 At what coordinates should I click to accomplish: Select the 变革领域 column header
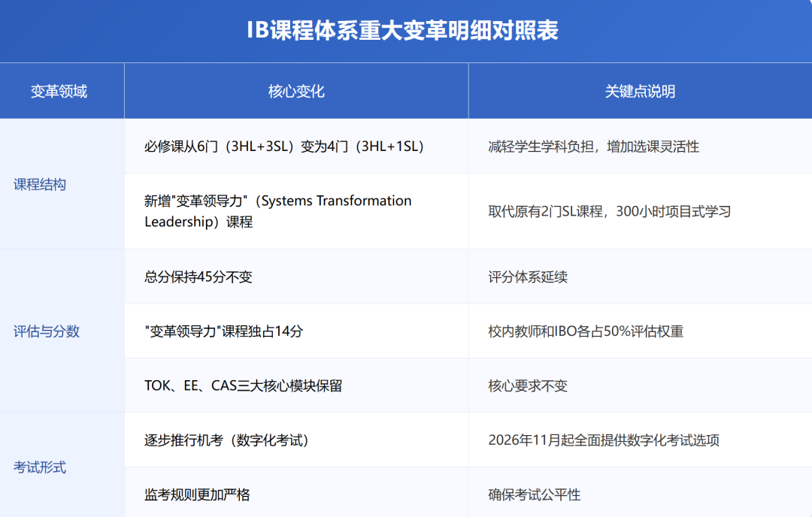pos(62,91)
